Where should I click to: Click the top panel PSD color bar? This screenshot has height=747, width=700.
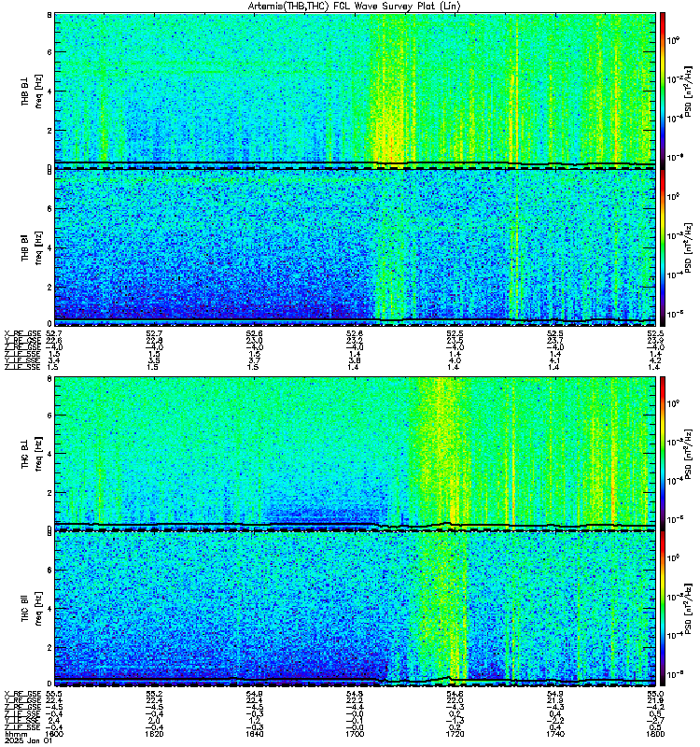(x=663, y=90)
